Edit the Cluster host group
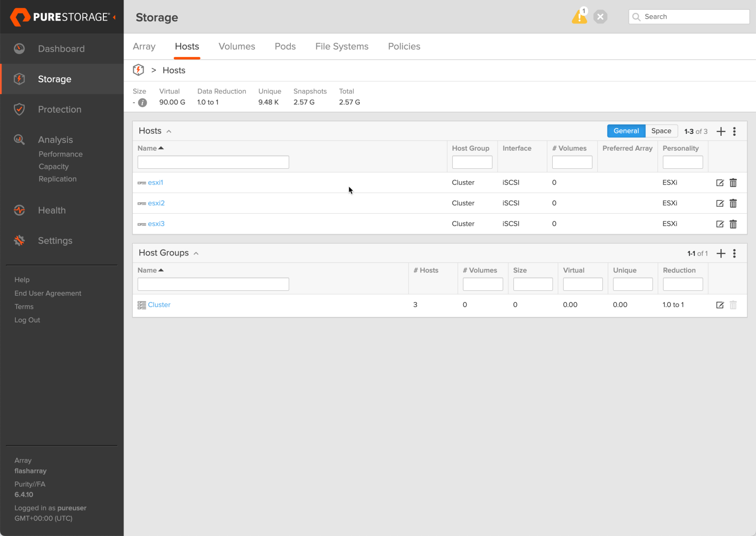The image size is (756, 536). (720, 305)
